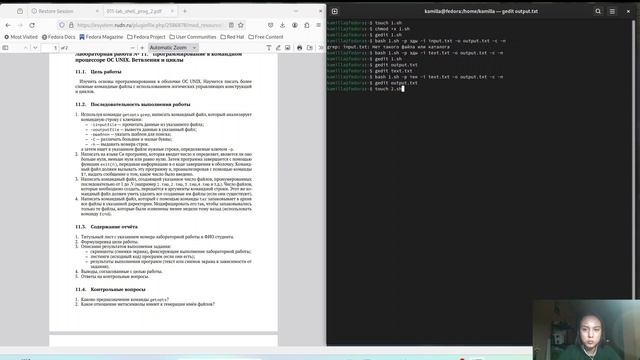Viewport: 640px width, 360px height.
Task: Select the PDF text annotation tool
Action: tap(269, 48)
